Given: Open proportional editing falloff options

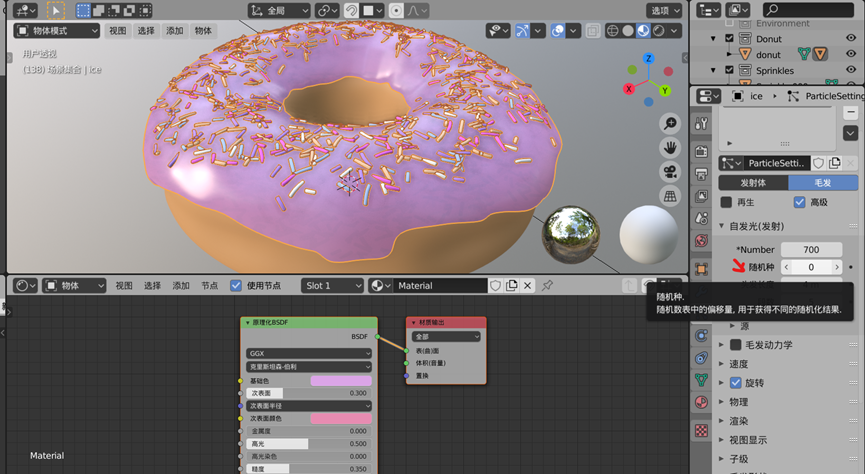Looking at the screenshot, I should [x=417, y=10].
